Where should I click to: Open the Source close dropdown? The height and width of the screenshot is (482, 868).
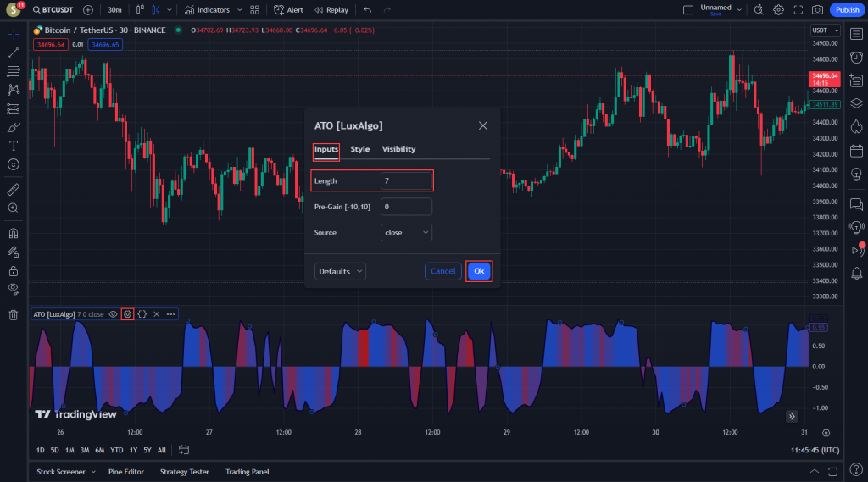pyautogui.click(x=406, y=233)
